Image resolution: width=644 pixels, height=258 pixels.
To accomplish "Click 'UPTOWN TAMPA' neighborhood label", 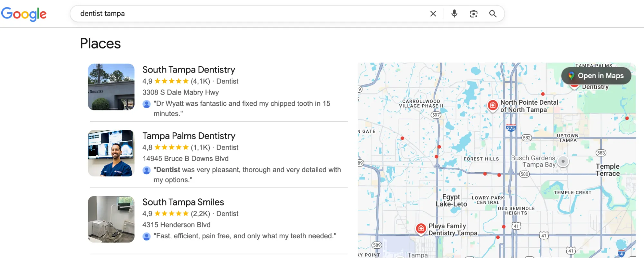I will pyautogui.click(x=568, y=138).
